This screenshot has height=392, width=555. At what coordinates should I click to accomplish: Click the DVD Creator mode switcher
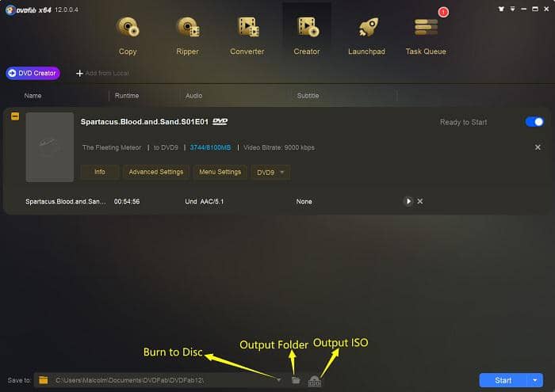(33, 73)
